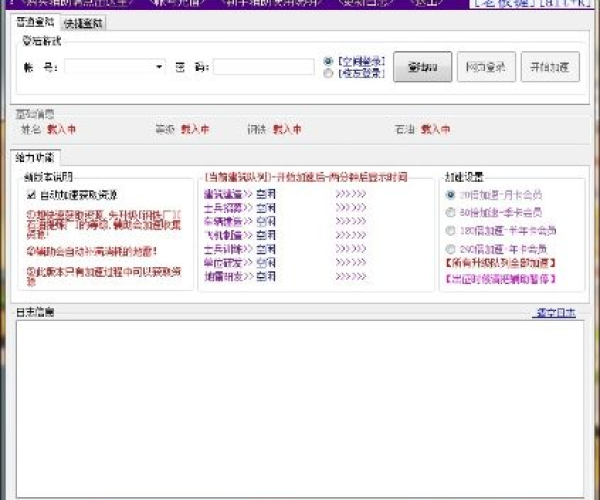
Task: Toggle the 自动加速获取资源 checkbox
Action: [31, 195]
